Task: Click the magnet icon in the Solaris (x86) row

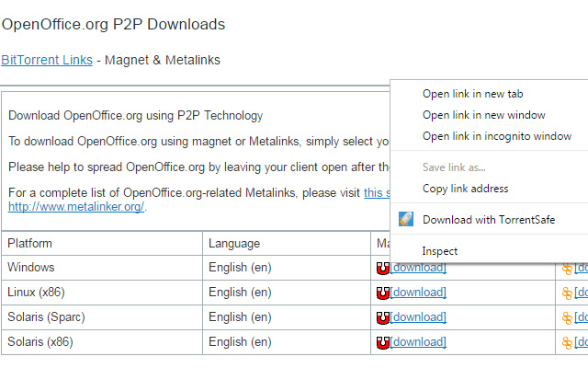Action: click(x=383, y=342)
